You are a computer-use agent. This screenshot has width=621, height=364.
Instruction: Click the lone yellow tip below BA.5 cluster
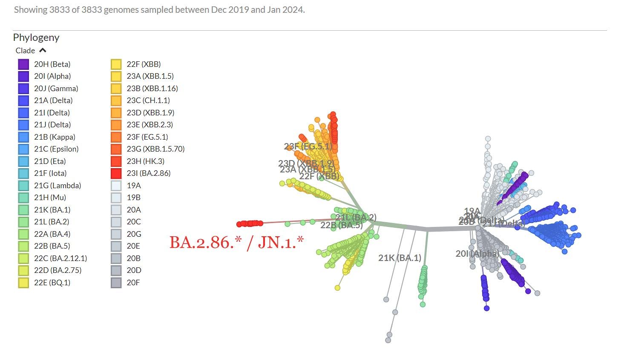tap(337, 288)
